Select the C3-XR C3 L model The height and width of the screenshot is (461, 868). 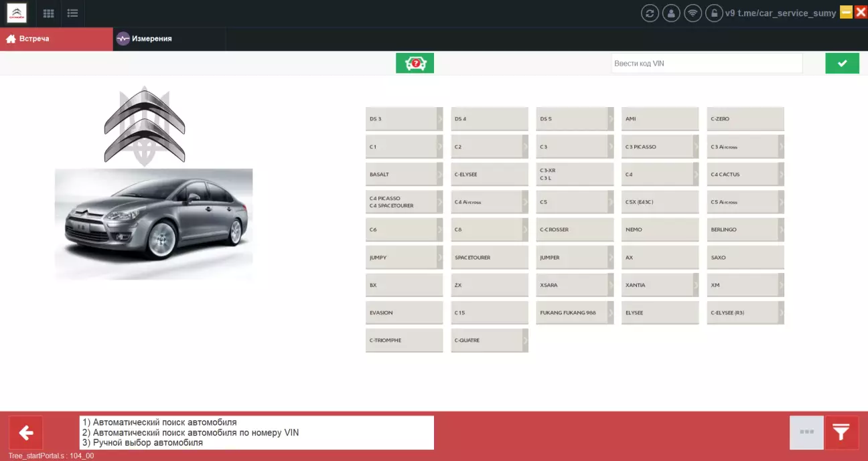pos(575,175)
